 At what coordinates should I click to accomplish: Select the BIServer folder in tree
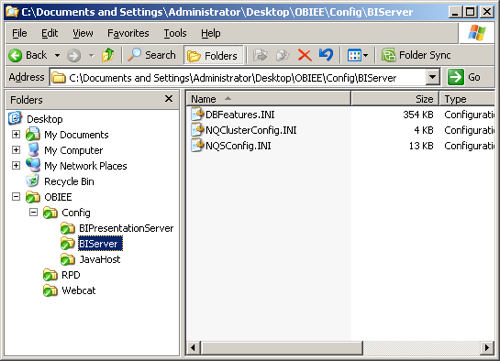pyautogui.click(x=100, y=244)
